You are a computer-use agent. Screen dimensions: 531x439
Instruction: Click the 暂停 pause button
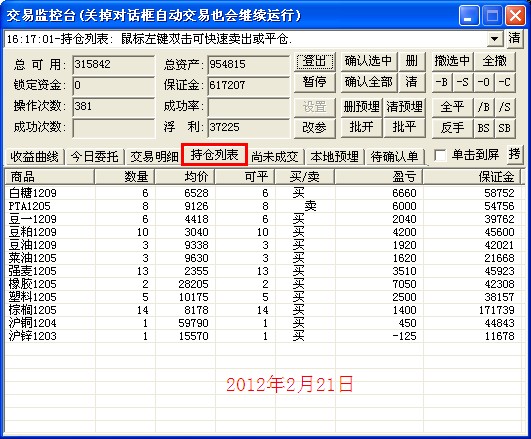click(315, 82)
